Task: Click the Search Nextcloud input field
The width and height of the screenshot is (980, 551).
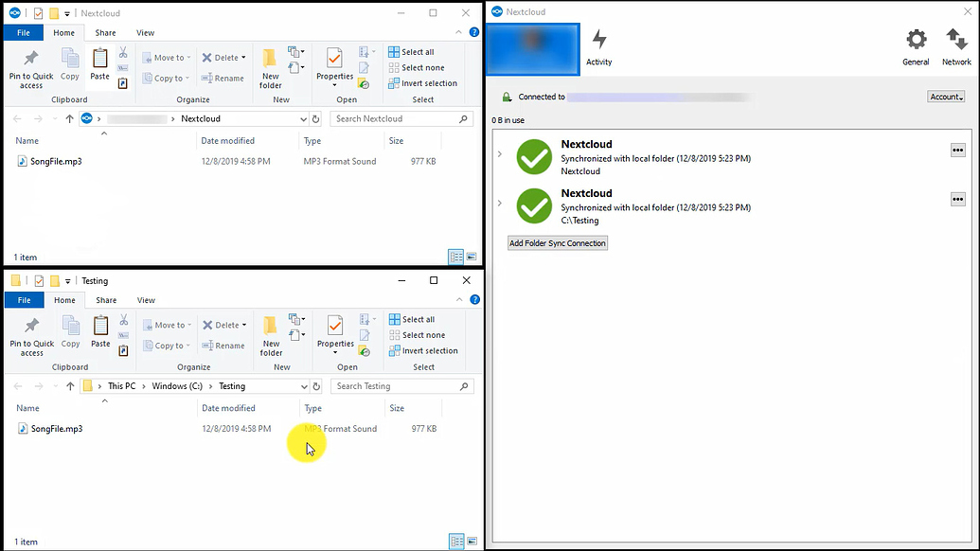Action: pyautogui.click(x=401, y=118)
